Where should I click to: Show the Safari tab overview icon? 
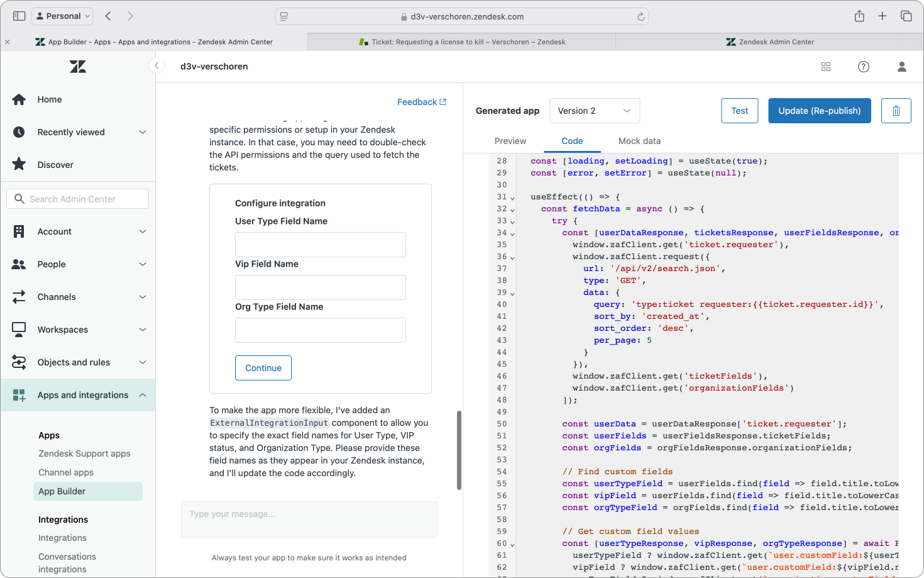(906, 16)
